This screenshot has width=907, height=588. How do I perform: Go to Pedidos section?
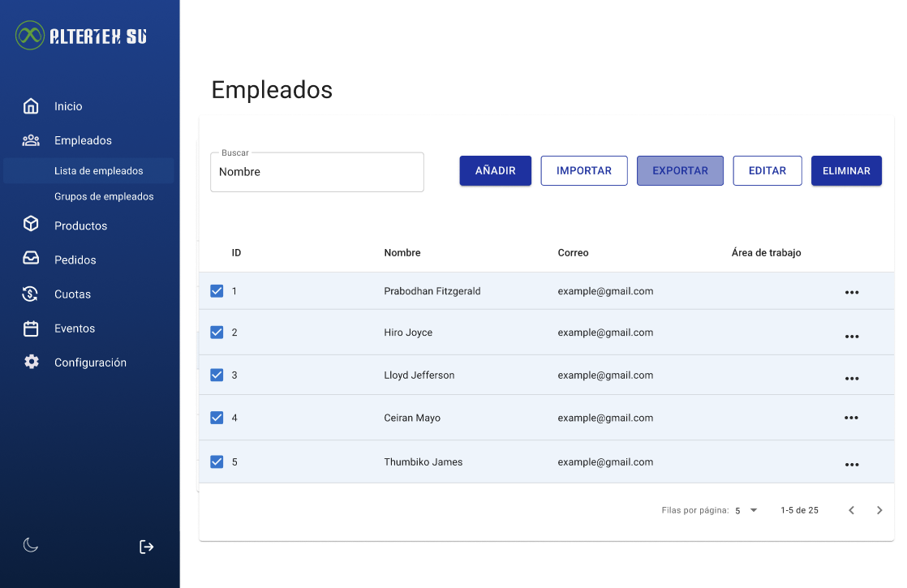click(75, 260)
